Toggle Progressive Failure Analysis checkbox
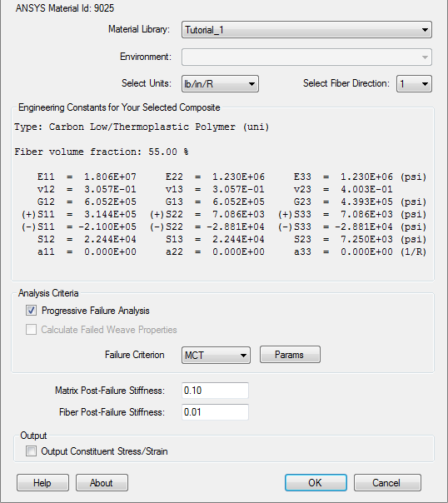Image resolution: width=448 pixels, height=503 pixels. pos(31,311)
